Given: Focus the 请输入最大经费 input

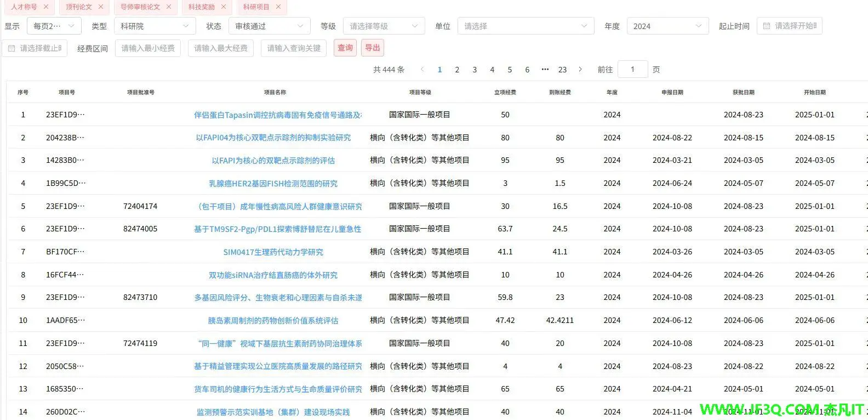Looking at the screenshot, I should pyautogui.click(x=221, y=48).
